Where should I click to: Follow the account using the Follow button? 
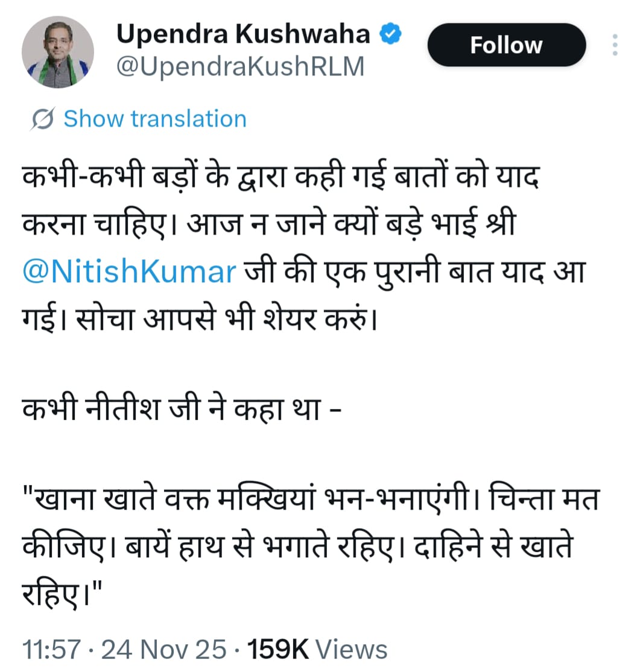[506, 44]
